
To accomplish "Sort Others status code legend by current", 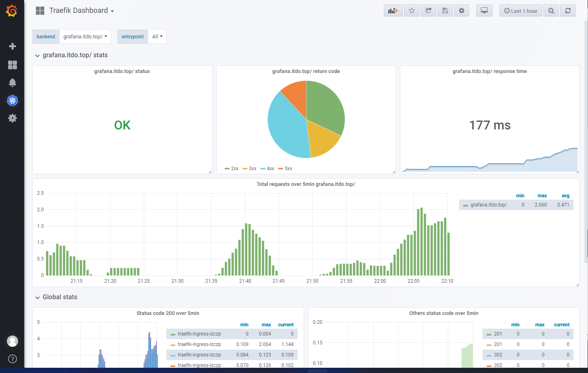I will click(x=562, y=325).
